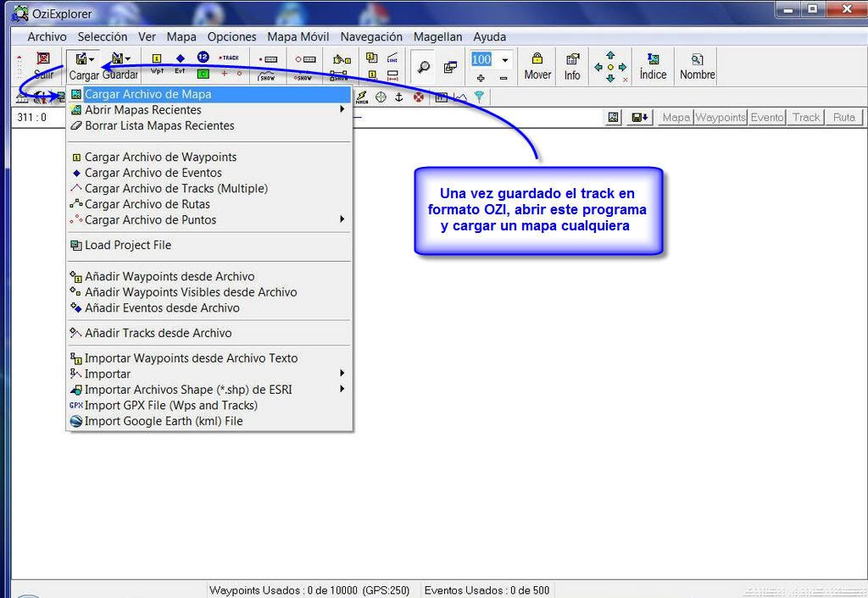Viewport: 868px width, 598px height.
Task: Click the left arrow pan icon
Action: (x=598, y=67)
